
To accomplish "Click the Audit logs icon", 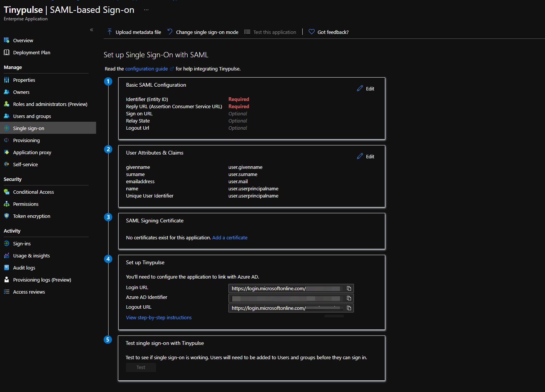I will 6,267.
